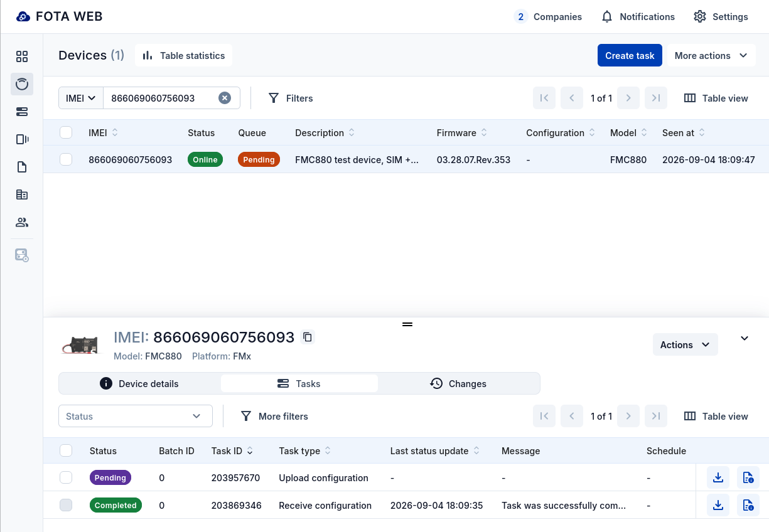Open the Dashboard grid icon in sidebar
This screenshot has height=532, width=769.
pos(22,56)
